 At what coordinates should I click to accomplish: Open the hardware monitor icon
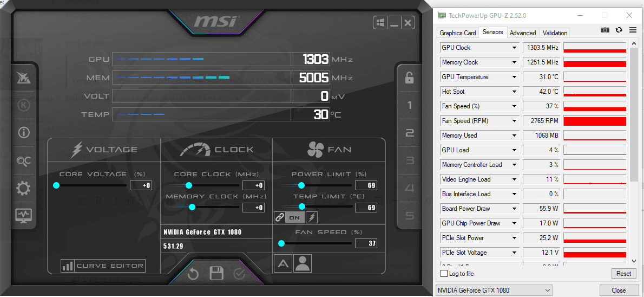click(x=23, y=216)
